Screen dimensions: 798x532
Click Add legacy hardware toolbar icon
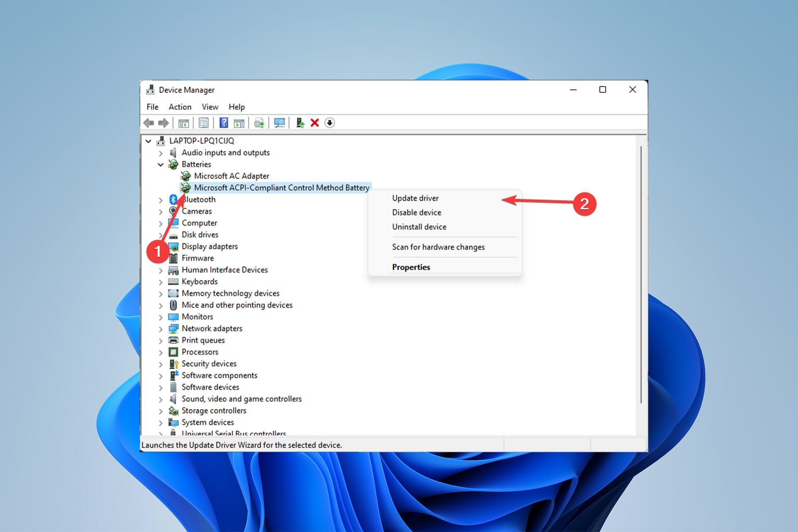(x=300, y=123)
